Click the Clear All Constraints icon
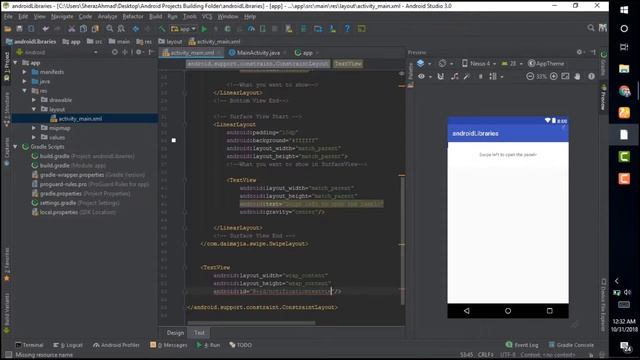 pos(455,76)
